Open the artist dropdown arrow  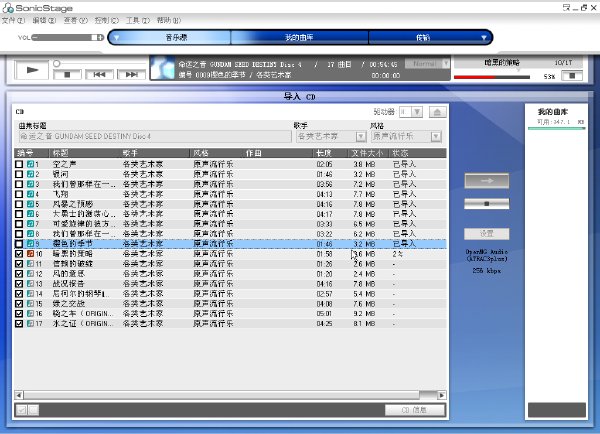(360, 137)
